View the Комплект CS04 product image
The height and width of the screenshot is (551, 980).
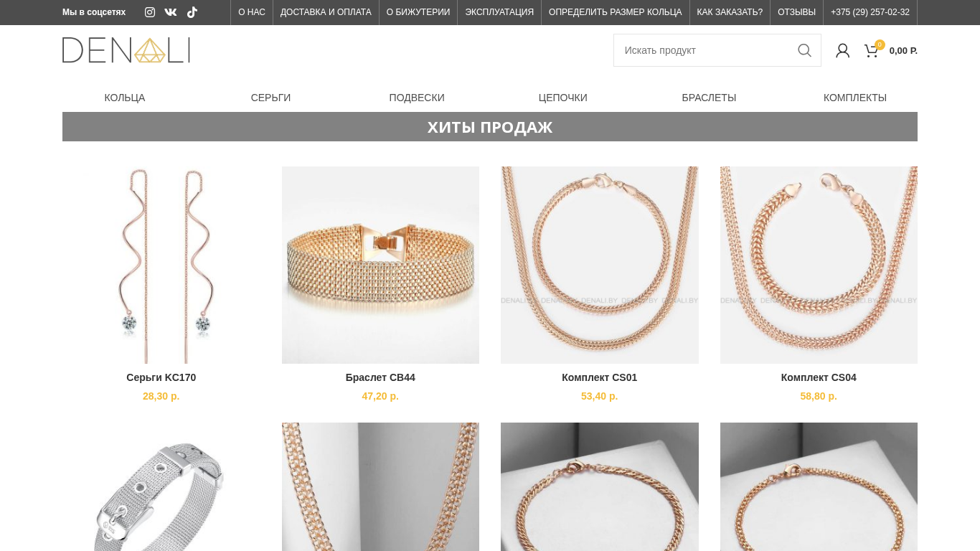pos(819,265)
